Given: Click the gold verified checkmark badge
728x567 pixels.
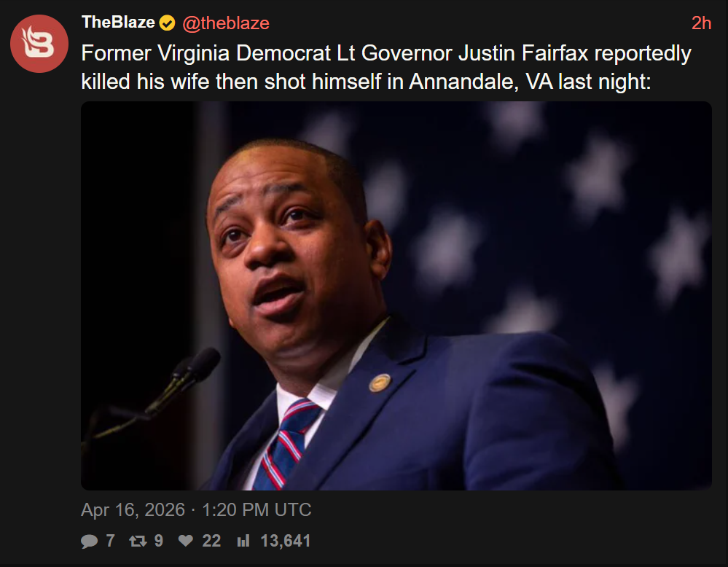Looking at the screenshot, I should click(x=168, y=23).
